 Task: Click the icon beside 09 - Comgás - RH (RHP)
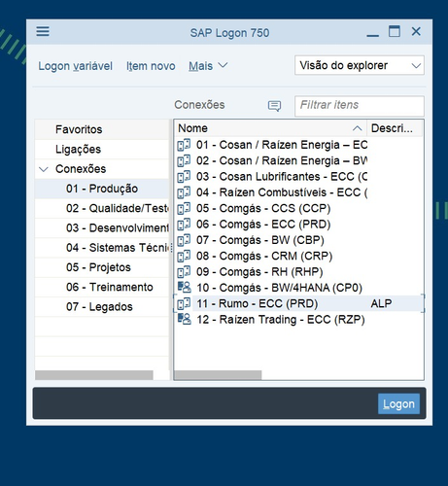point(184,272)
